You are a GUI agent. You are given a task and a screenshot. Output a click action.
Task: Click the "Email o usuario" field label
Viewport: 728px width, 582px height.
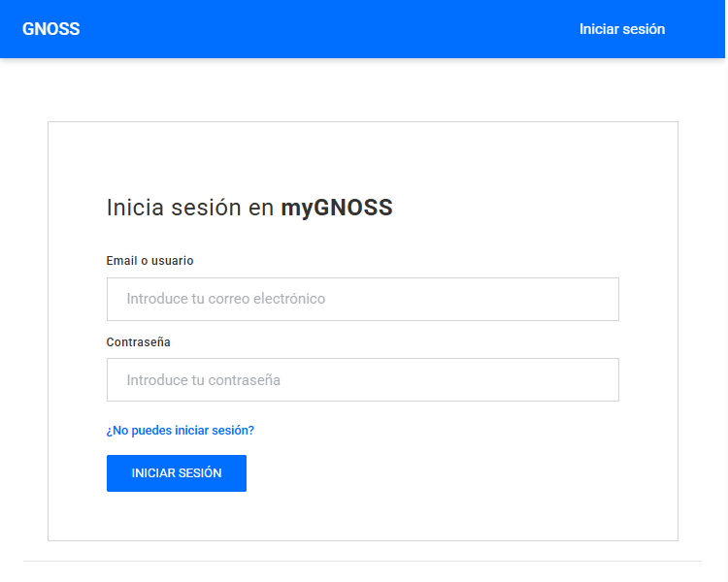click(150, 261)
